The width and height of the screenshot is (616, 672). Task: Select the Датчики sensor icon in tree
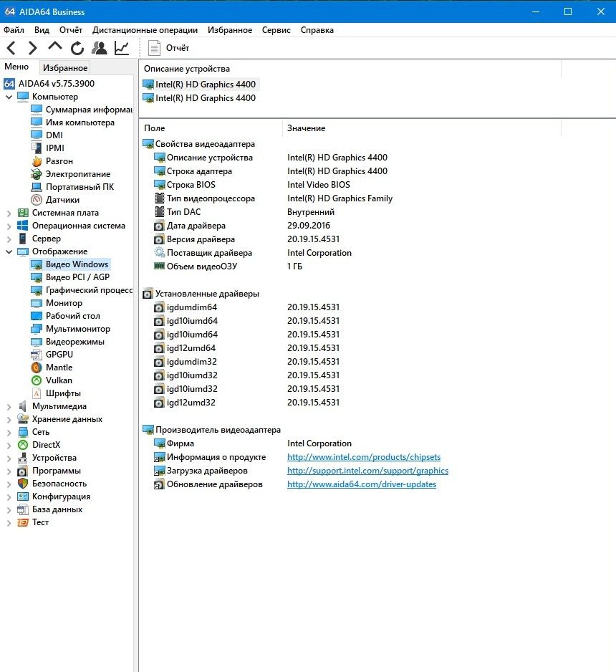tap(37, 200)
